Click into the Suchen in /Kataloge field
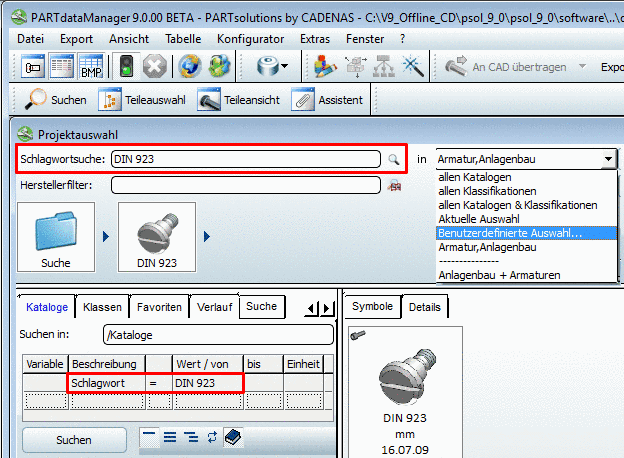624x458 pixels. 218,335
